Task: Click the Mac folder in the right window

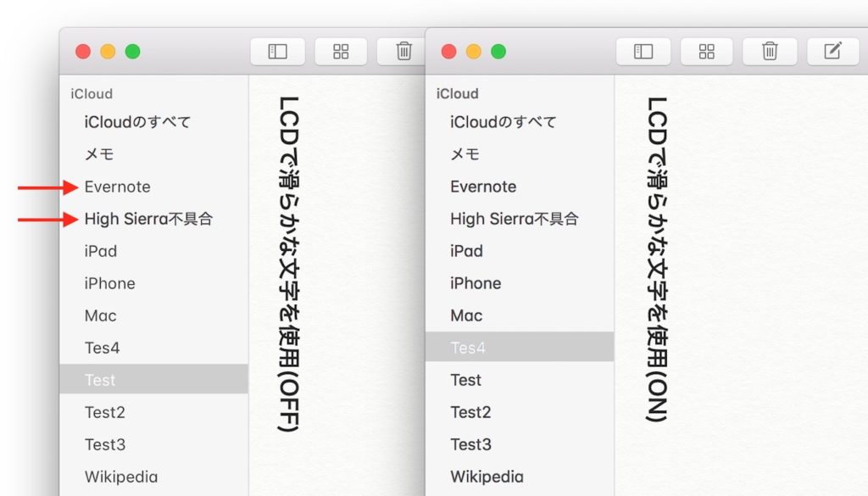Action: pyautogui.click(x=466, y=315)
